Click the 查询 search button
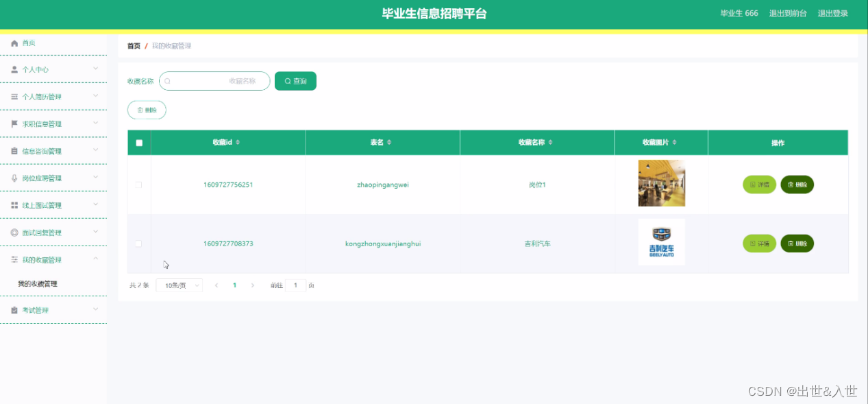Viewport: 868px width, 404px height. [x=295, y=81]
